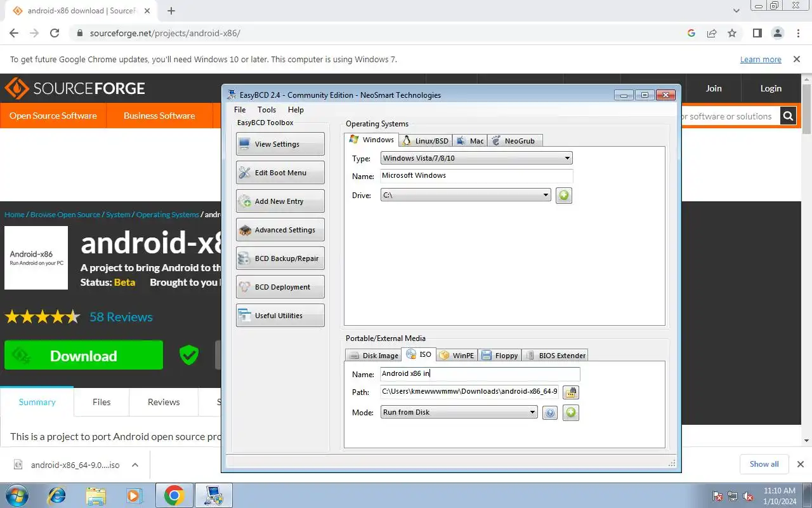Click Home breadcrumb link
Screen dimensions: 812x508
[x=15, y=215]
